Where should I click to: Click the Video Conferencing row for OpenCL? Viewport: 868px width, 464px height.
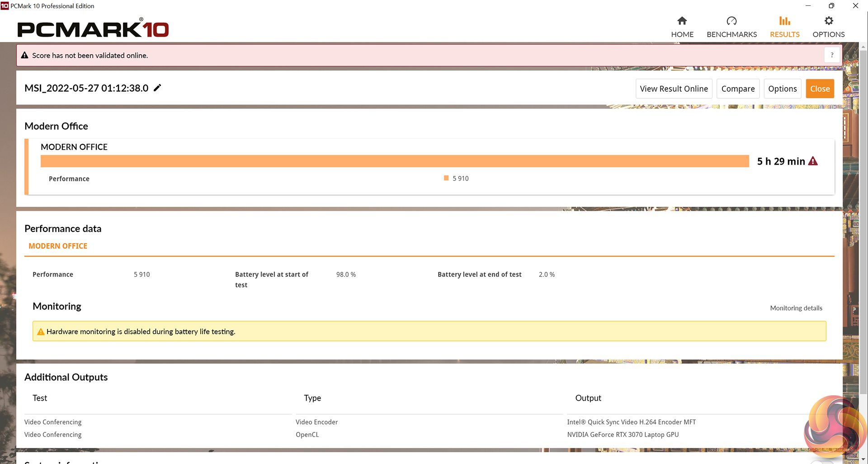(x=53, y=435)
